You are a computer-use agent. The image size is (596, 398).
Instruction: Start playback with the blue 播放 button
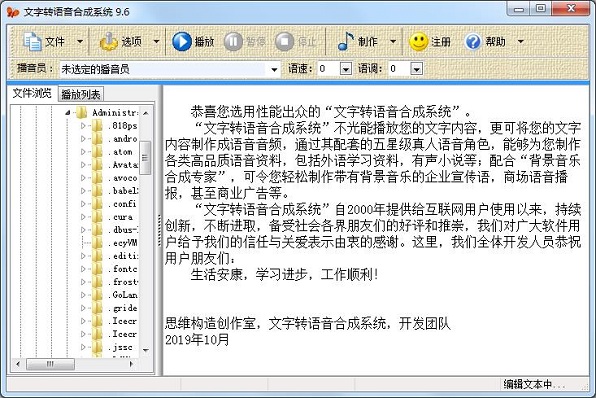coord(182,41)
